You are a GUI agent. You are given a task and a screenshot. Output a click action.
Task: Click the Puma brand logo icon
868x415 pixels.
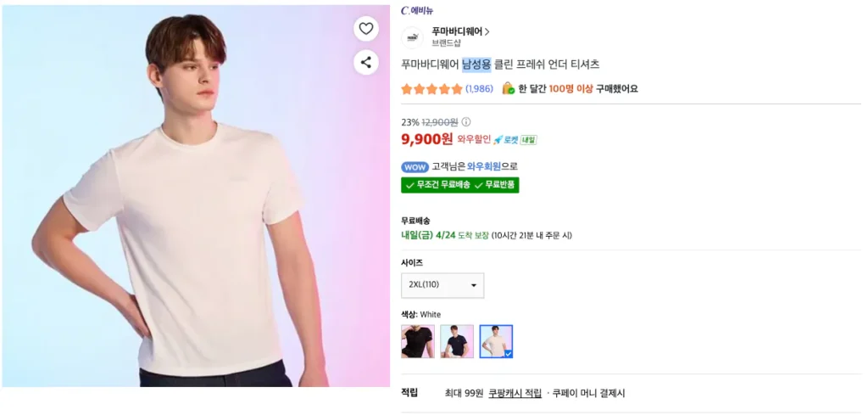click(412, 36)
